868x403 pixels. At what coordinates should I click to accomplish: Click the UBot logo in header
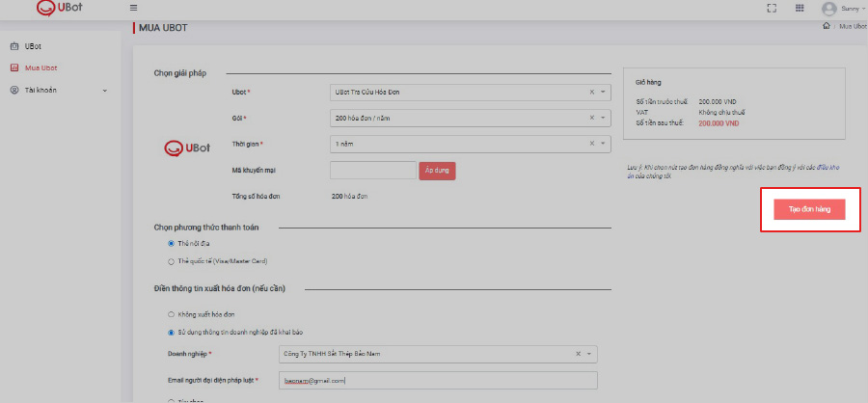tap(59, 7)
